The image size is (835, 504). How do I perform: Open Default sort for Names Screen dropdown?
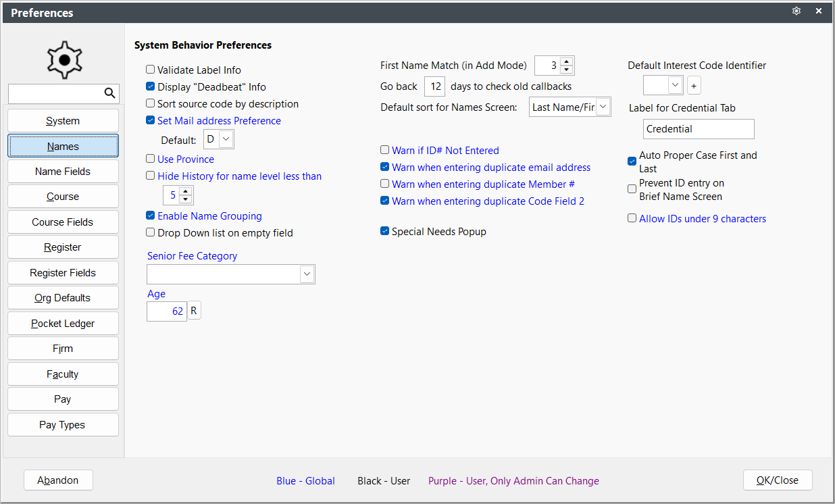click(603, 107)
